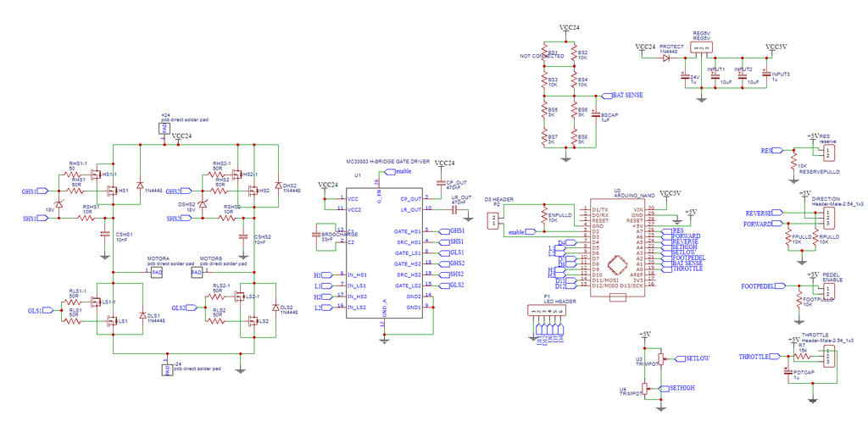Click the +24 pcb direct solder pad
This screenshot has height=427, width=868.
[164, 128]
